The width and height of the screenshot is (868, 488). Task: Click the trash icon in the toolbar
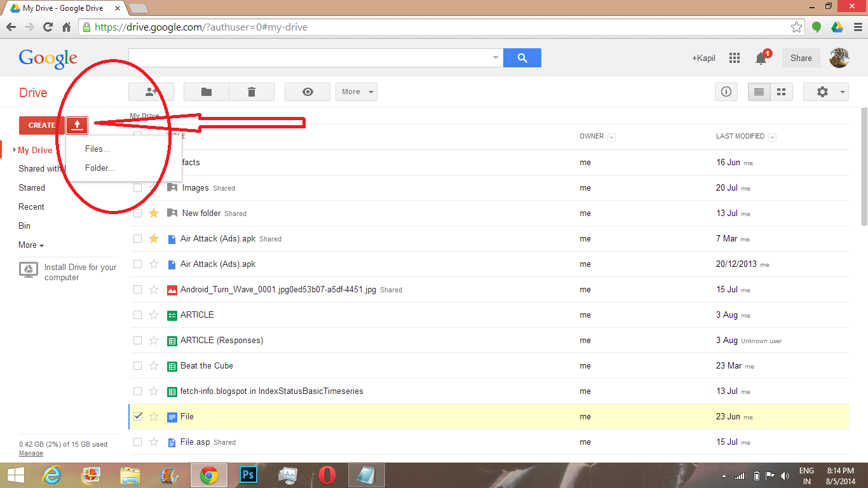tap(252, 91)
